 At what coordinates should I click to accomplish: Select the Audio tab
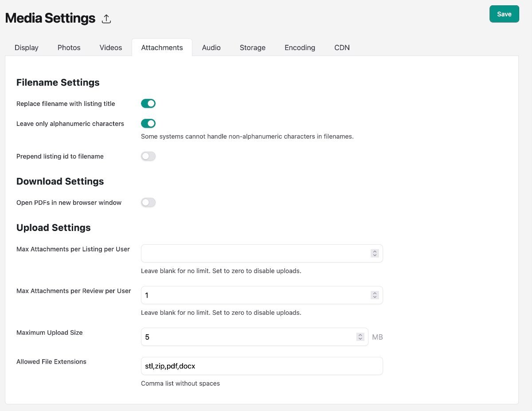tap(211, 47)
